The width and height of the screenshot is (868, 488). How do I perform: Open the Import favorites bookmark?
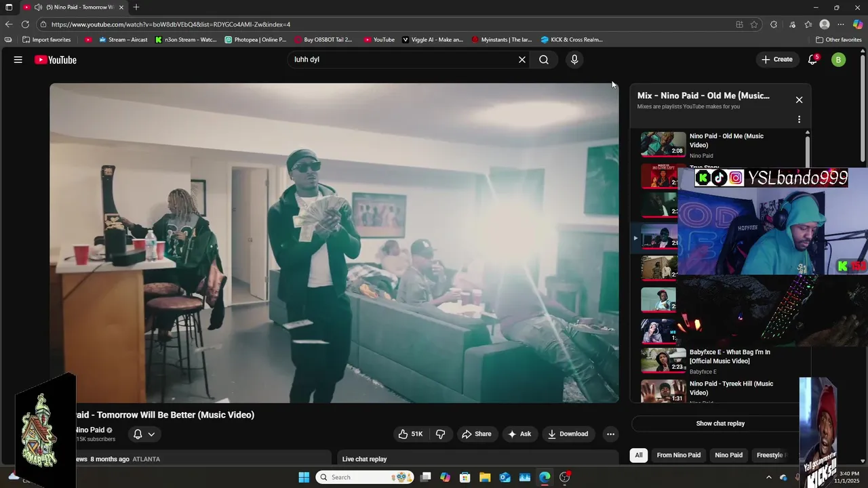(x=46, y=40)
